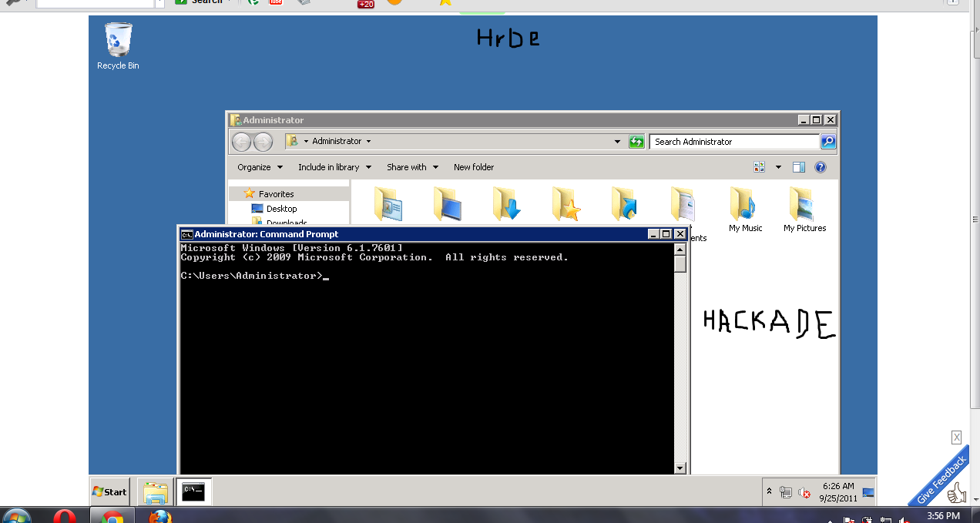
Task: Click C:\Users\Administrator> prompt line
Action: pyautogui.click(x=255, y=276)
